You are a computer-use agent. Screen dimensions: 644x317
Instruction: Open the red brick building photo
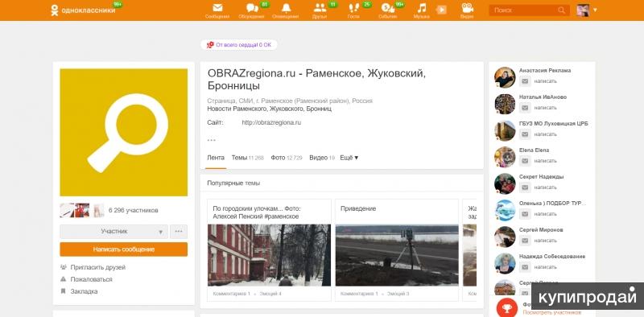coord(269,255)
